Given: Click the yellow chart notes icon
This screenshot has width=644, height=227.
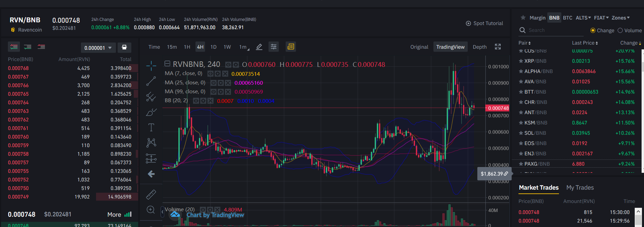Looking at the screenshot, I should tap(291, 47).
